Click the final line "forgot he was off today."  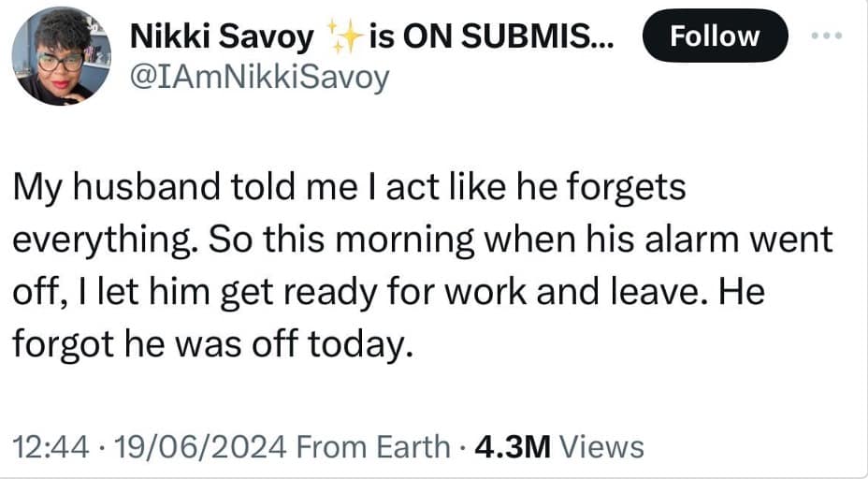tap(211, 345)
